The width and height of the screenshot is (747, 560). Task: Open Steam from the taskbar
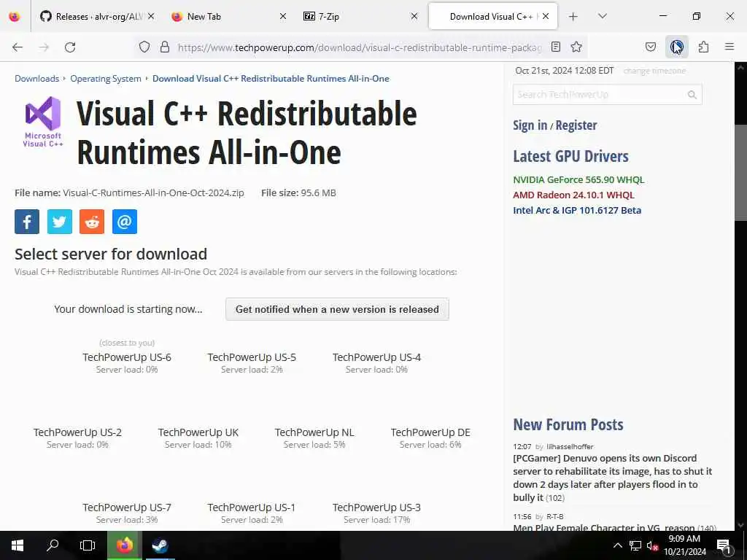click(x=160, y=545)
